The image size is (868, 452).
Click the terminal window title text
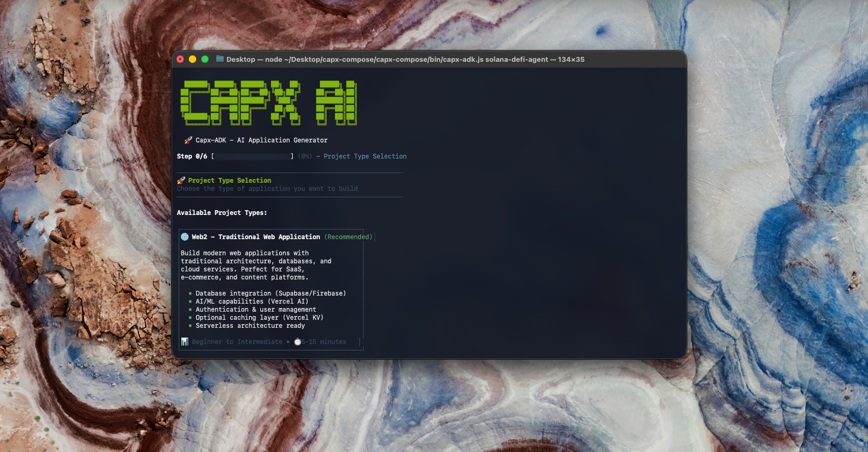(405, 59)
